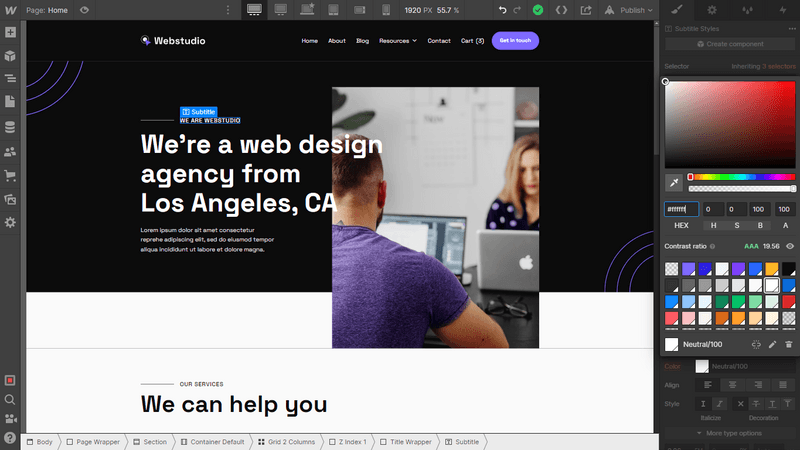Open the Add Elements panel
Screen dimensions: 800x450
point(10,32)
